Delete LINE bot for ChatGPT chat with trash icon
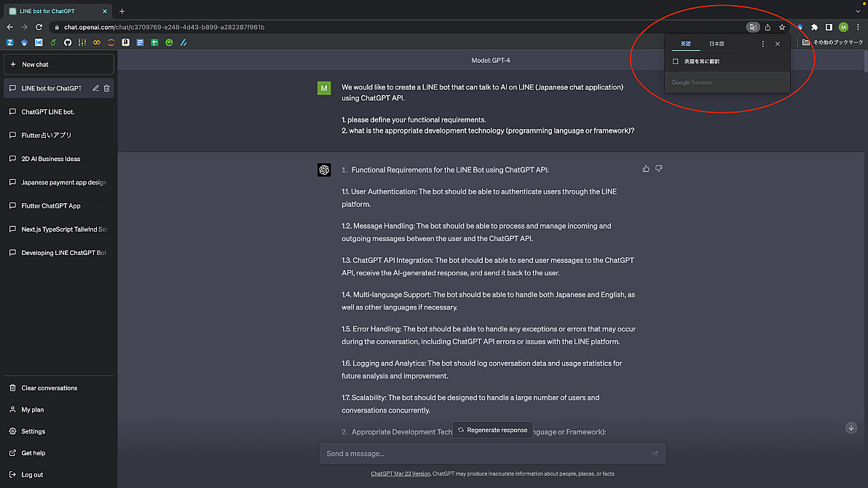Image resolution: width=868 pixels, height=488 pixels. [107, 88]
